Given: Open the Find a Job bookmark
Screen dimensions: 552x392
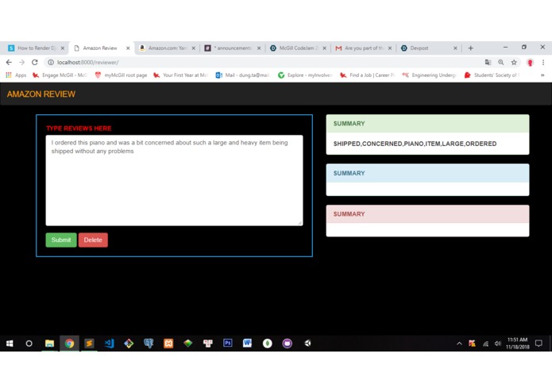Looking at the screenshot, I should coord(368,75).
